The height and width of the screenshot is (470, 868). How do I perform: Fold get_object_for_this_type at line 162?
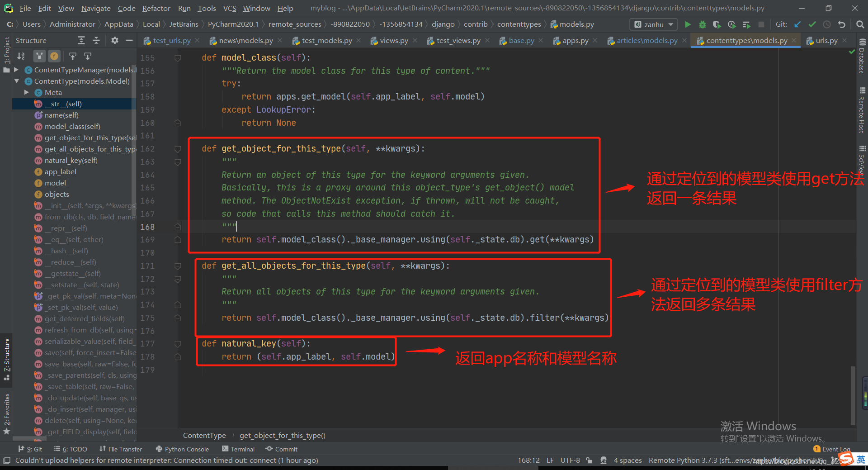(178, 149)
